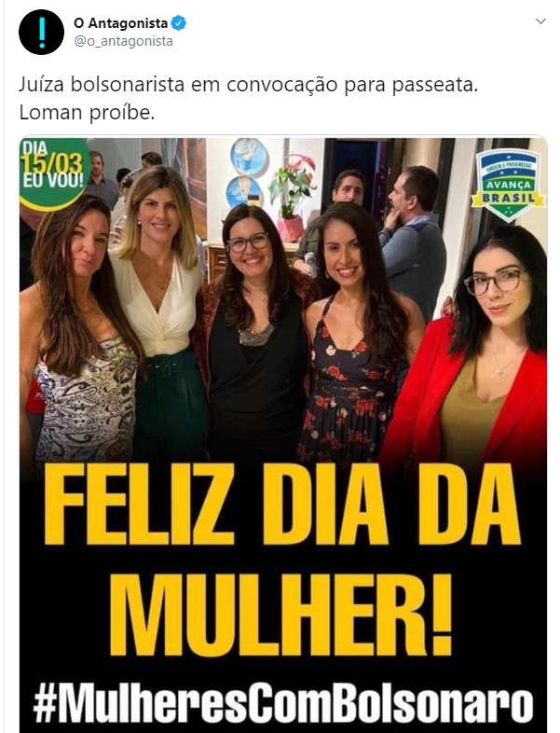
Task: Select the text "Juíza bolsonarista em convocação para passeata"
Action: [247, 86]
